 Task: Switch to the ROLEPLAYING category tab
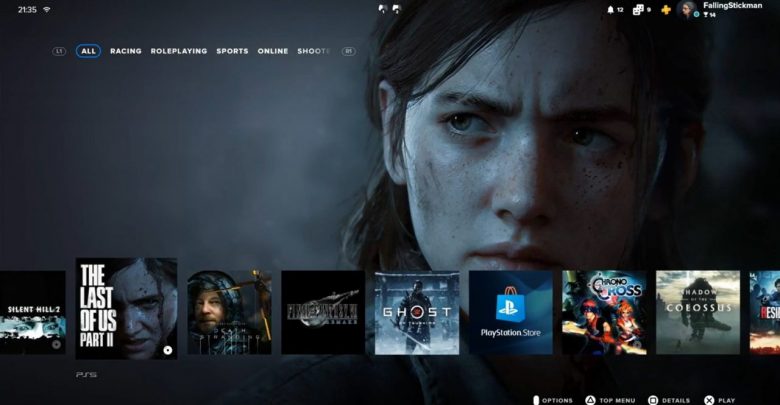(179, 51)
